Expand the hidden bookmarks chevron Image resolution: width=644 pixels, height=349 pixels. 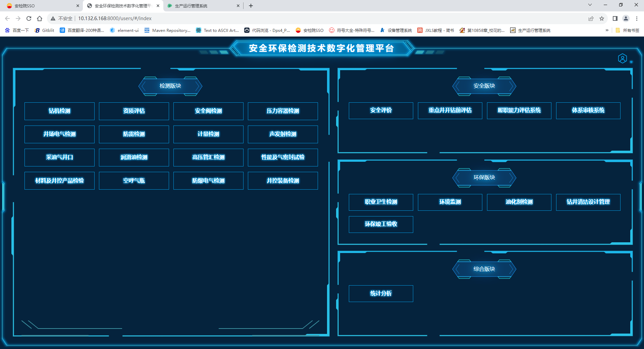(607, 30)
